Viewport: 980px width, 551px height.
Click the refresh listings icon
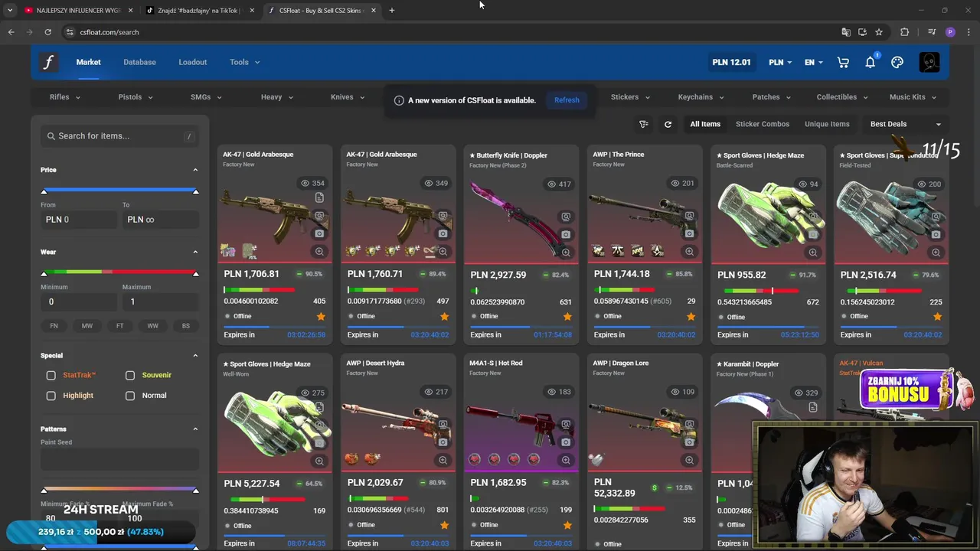tap(668, 124)
